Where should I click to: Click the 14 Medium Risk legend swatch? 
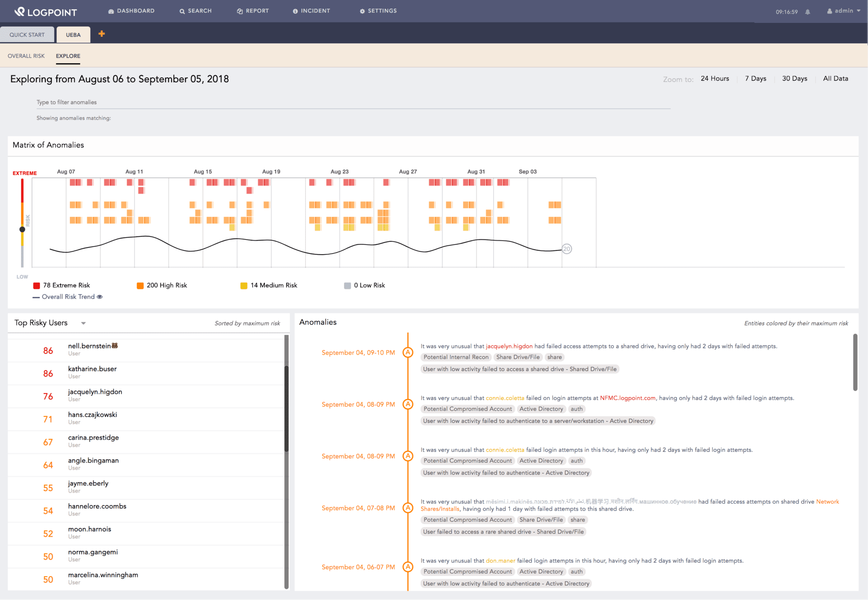click(x=244, y=286)
